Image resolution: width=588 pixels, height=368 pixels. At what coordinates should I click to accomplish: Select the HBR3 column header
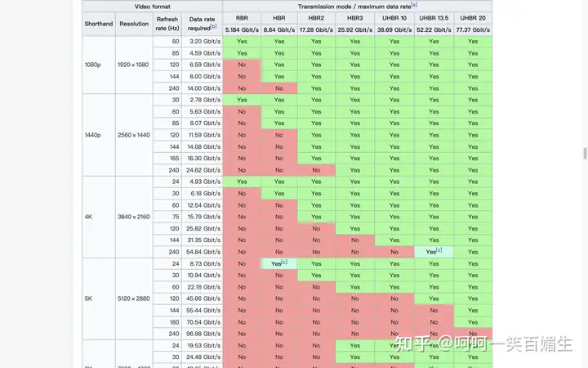(355, 17)
